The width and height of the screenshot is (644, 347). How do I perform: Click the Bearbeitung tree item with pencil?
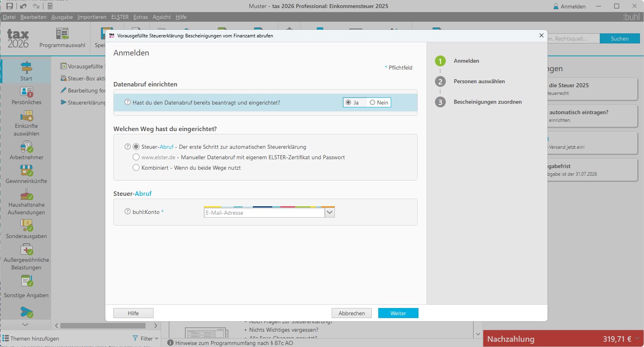82,90
